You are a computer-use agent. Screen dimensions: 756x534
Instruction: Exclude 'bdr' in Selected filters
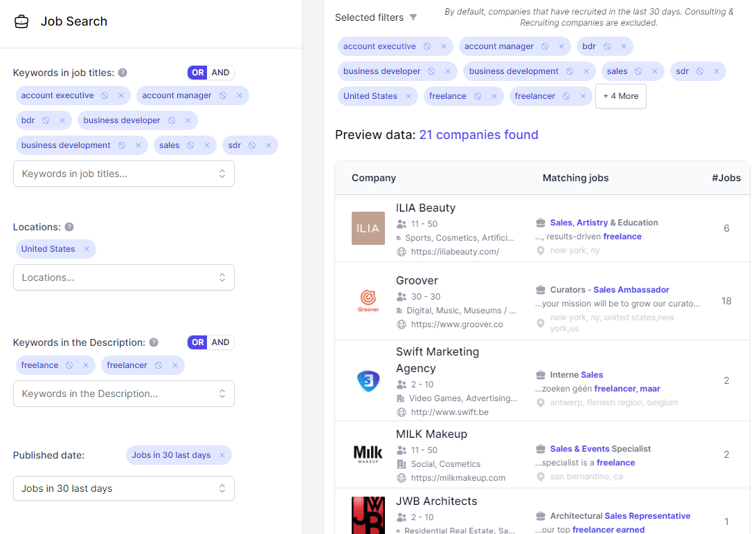tap(607, 46)
